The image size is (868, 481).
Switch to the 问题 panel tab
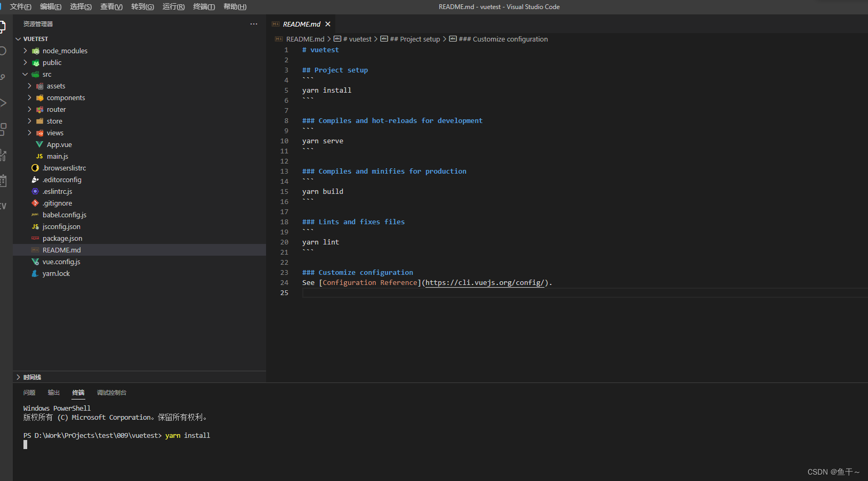coord(29,393)
